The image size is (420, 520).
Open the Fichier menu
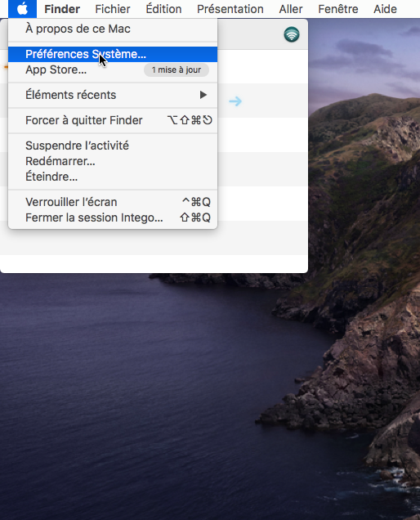click(113, 9)
